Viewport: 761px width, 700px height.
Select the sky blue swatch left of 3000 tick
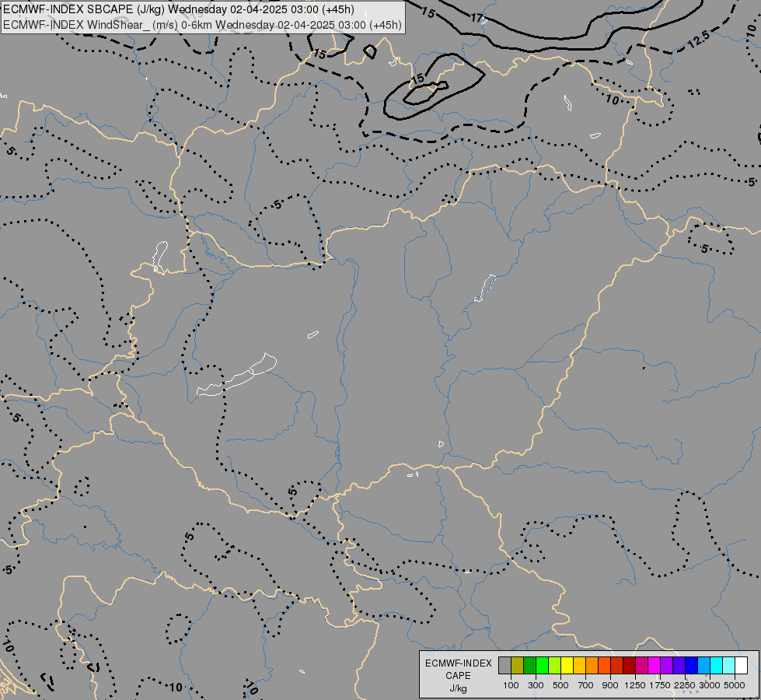tap(703, 665)
